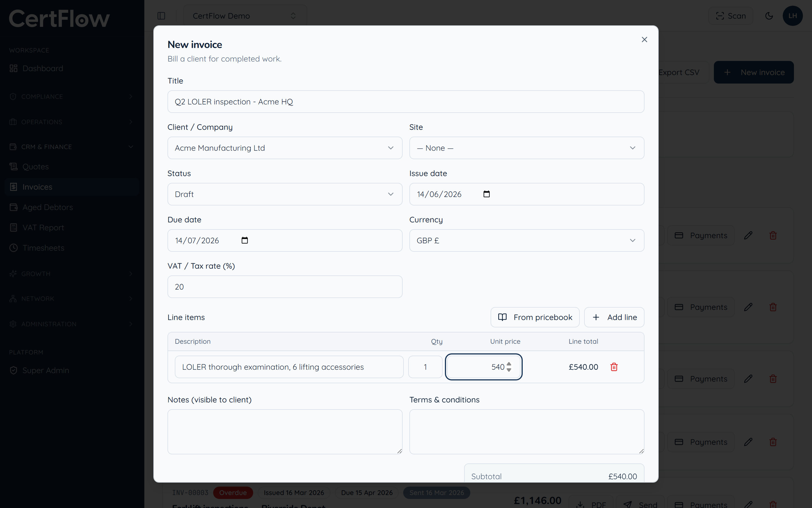The image size is (812, 508).
Task: Increase unit price with the stepper arrow
Action: point(509,364)
